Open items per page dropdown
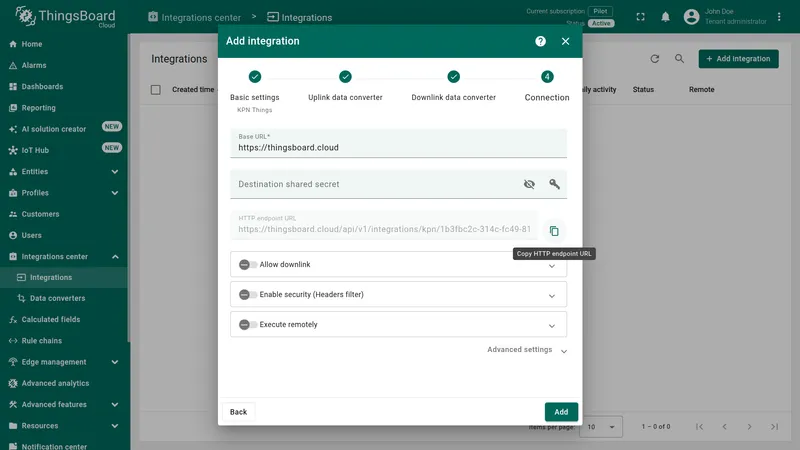 tap(602, 427)
